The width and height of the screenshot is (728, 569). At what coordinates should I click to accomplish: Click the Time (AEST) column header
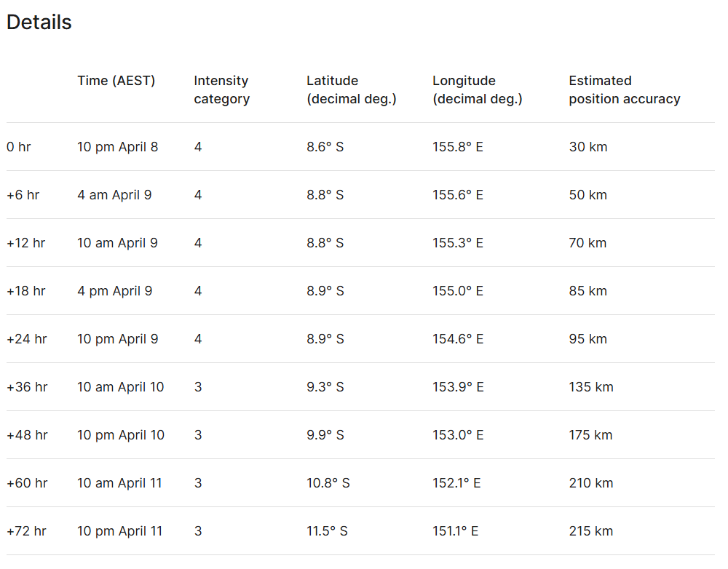[116, 81]
